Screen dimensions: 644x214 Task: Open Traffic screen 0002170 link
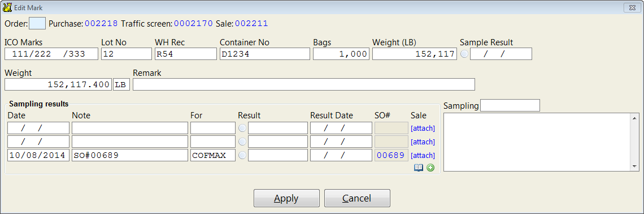(x=193, y=24)
